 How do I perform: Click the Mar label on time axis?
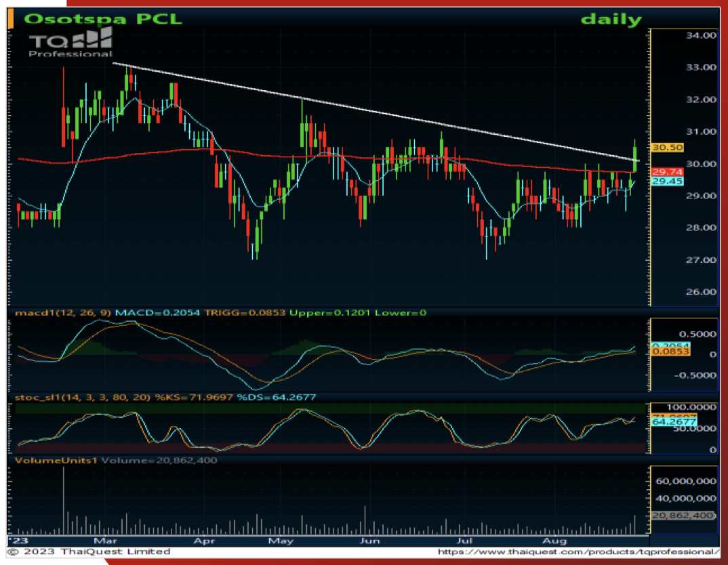tap(105, 541)
